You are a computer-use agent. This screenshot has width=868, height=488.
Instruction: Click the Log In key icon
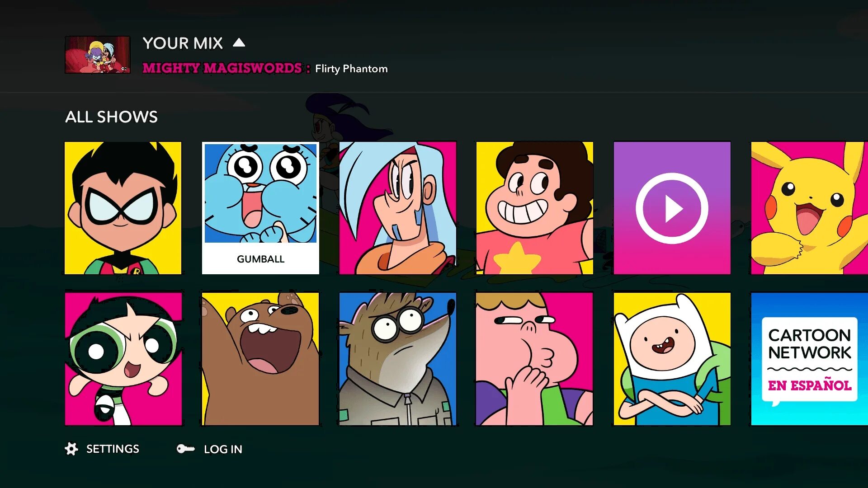click(185, 449)
